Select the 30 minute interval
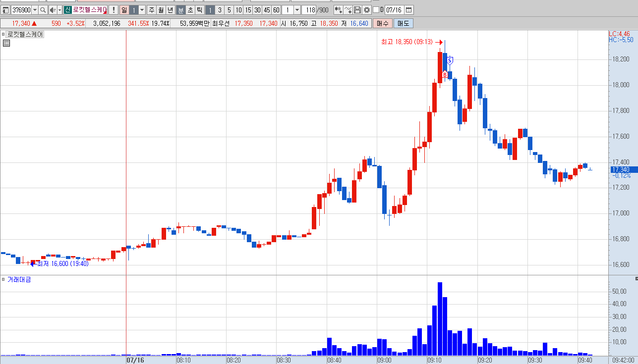This screenshot has height=364, width=638. click(x=257, y=10)
